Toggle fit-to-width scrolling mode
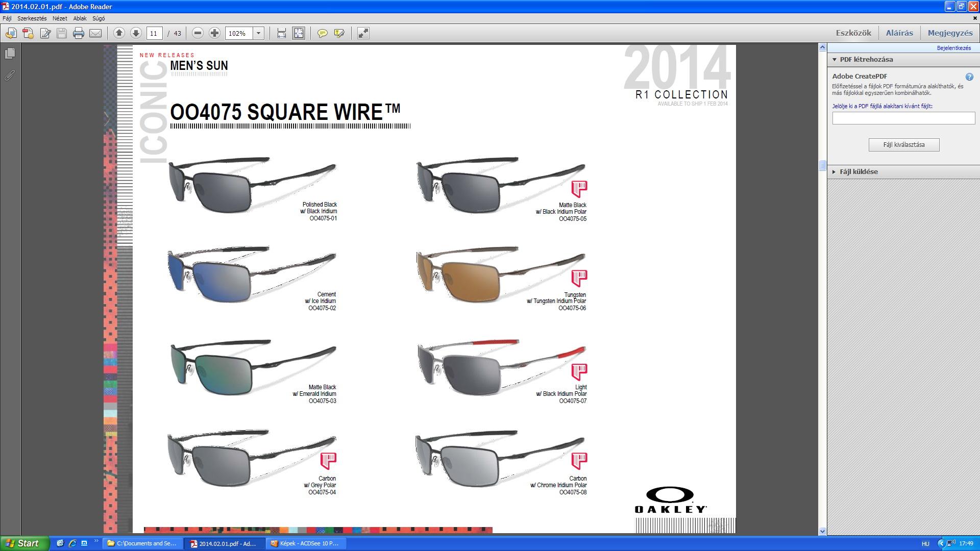The height and width of the screenshot is (551, 980). [x=281, y=33]
